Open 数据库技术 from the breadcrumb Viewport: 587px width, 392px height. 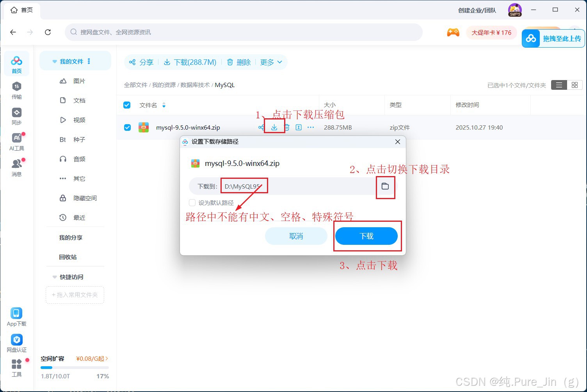(x=194, y=85)
